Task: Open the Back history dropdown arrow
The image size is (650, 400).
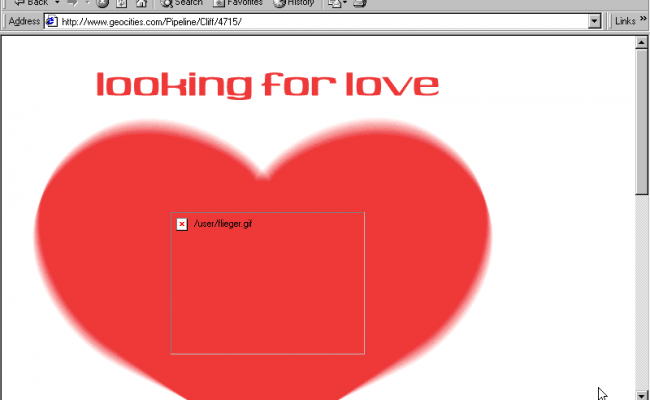Action: [59, 3]
